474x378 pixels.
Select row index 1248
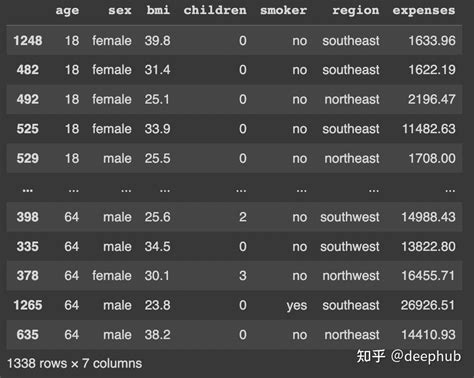pyautogui.click(x=28, y=41)
